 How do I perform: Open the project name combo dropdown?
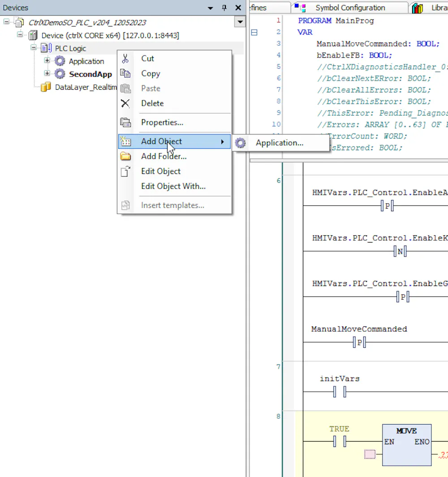(x=240, y=22)
